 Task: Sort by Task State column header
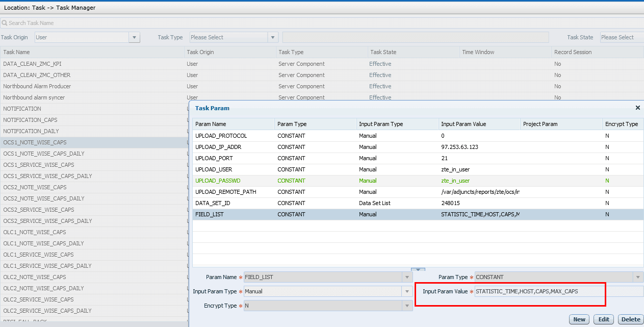tap(414, 52)
